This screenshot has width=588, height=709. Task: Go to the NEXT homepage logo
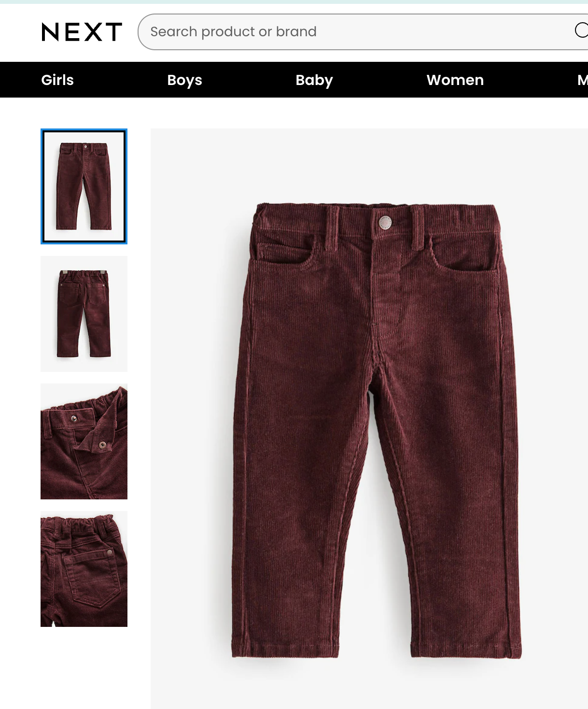82,32
